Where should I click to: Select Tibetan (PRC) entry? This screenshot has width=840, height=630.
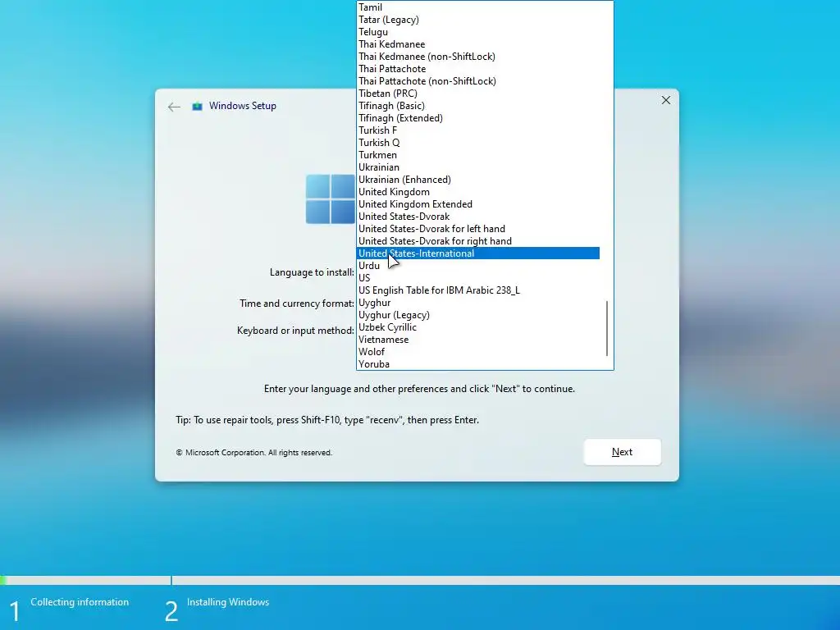pos(478,94)
